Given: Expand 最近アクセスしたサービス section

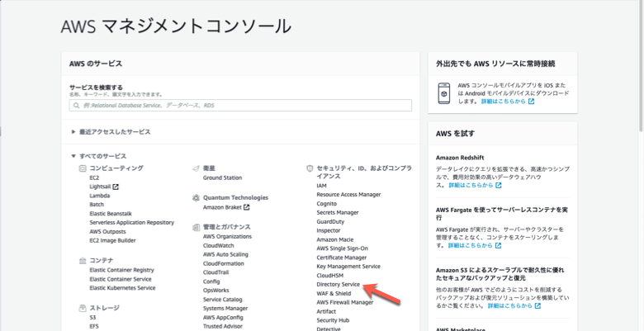Looking at the screenshot, I should tap(73, 132).
